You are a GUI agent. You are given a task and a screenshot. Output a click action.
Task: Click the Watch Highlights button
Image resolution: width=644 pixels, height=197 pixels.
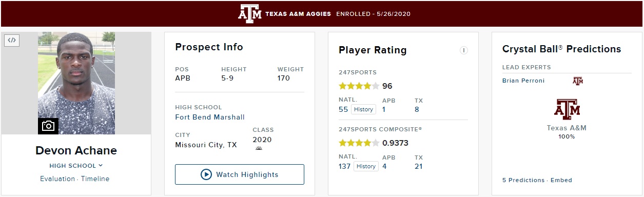240,174
